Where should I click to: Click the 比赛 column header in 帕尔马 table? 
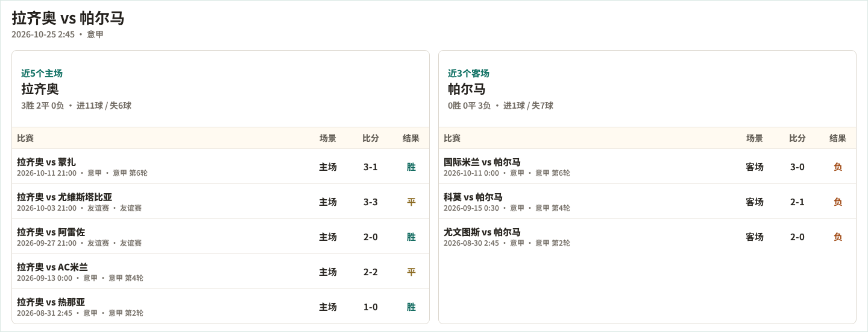(452, 138)
